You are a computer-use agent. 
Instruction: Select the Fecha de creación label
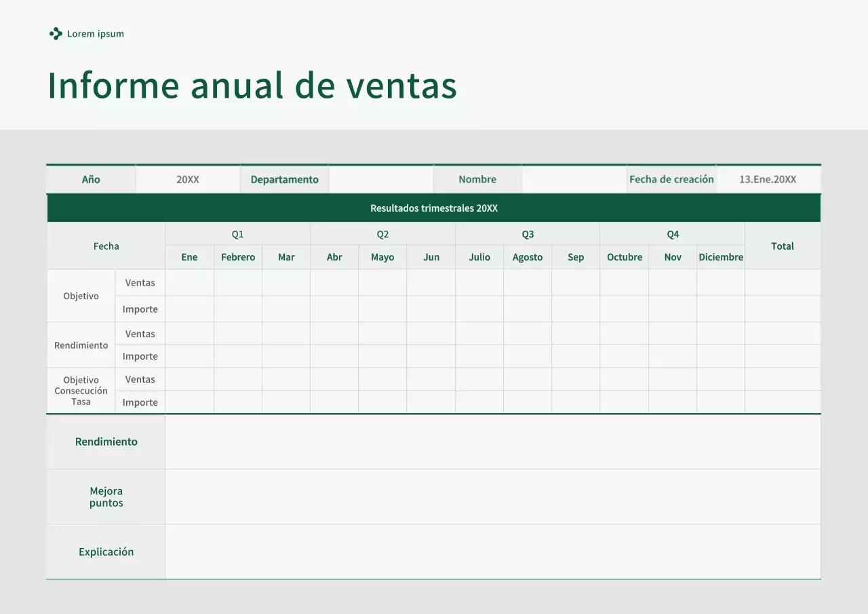coord(671,179)
